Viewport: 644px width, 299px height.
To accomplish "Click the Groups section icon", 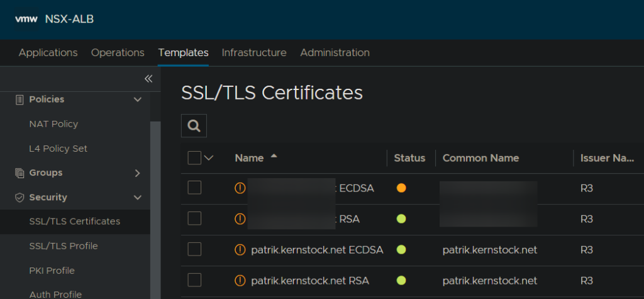I will [x=19, y=172].
